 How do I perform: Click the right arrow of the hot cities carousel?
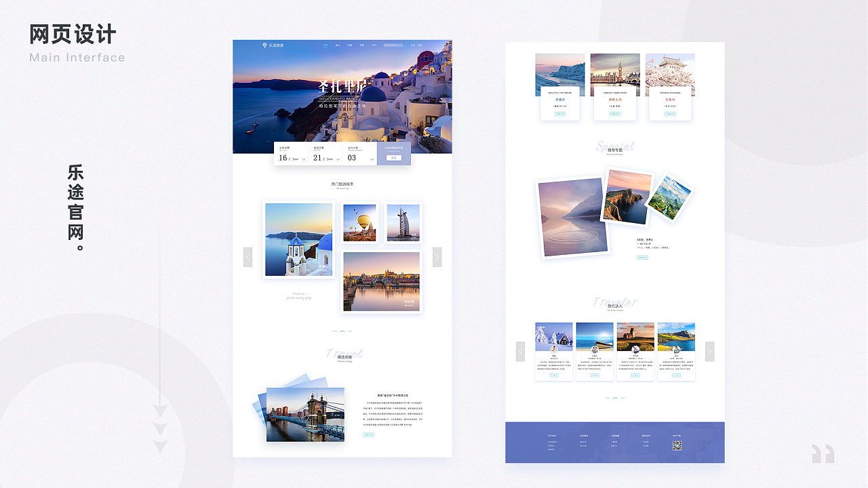click(437, 257)
